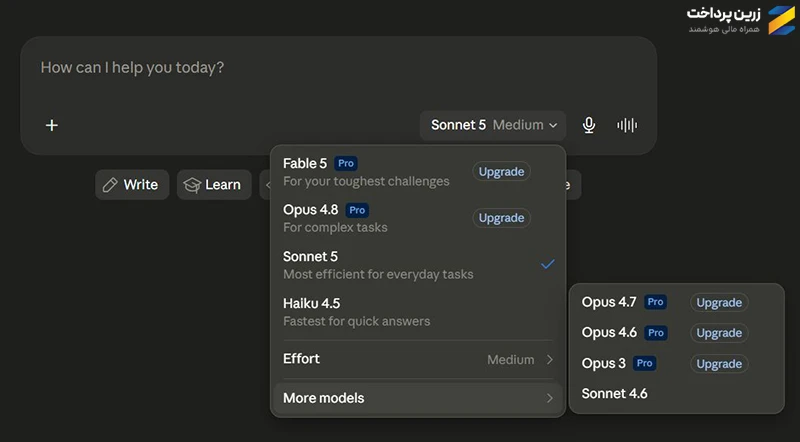Click 'Fastest for quick answers' text

click(357, 321)
